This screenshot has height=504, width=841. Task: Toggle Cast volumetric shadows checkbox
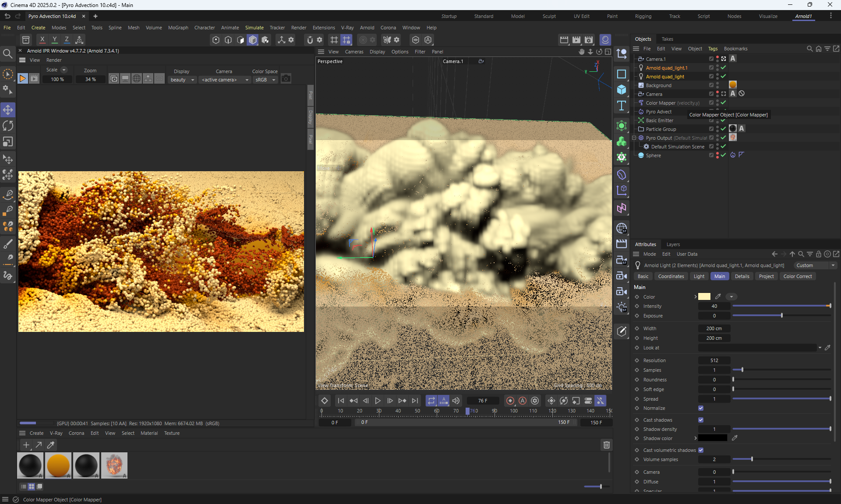coord(701,450)
